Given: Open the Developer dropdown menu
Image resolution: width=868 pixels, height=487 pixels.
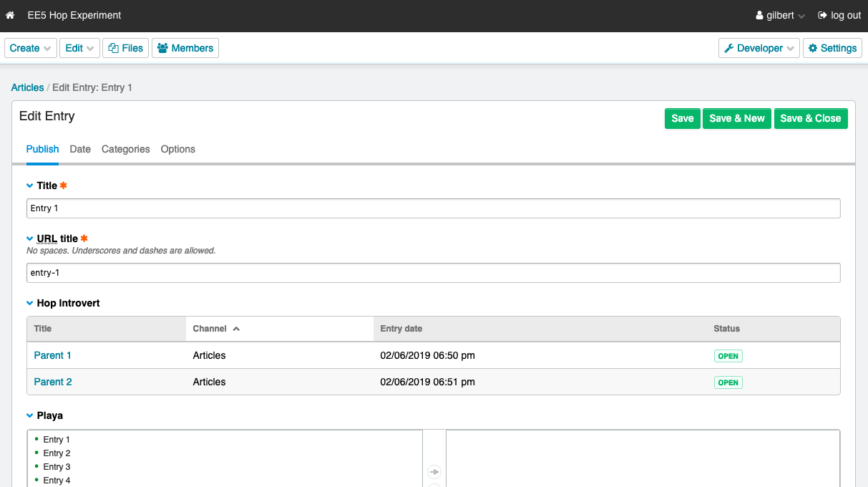Looking at the screenshot, I should pyautogui.click(x=759, y=48).
